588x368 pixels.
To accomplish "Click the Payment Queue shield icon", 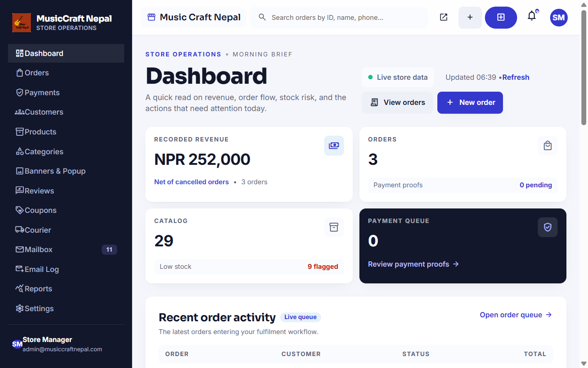I will pyautogui.click(x=547, y=227).
